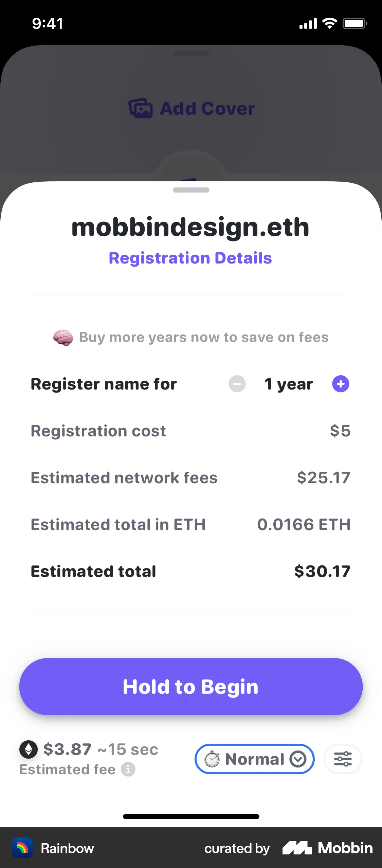The width and height of the screenshot is (382, 868).
Task: Tap the brain emoji tip icon
Action: [63, 338]
